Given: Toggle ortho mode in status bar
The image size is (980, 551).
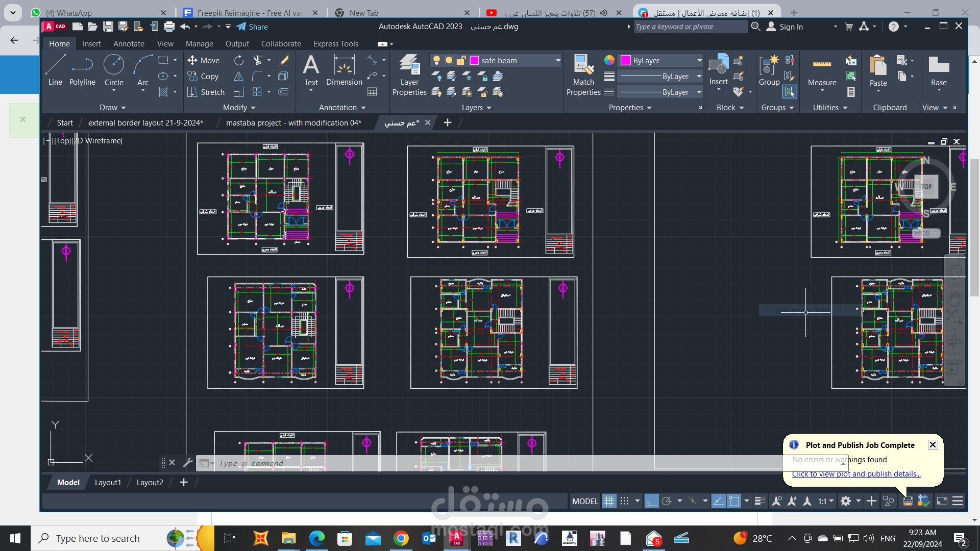Looking at the screenshot, I should [x=651, y=501].
